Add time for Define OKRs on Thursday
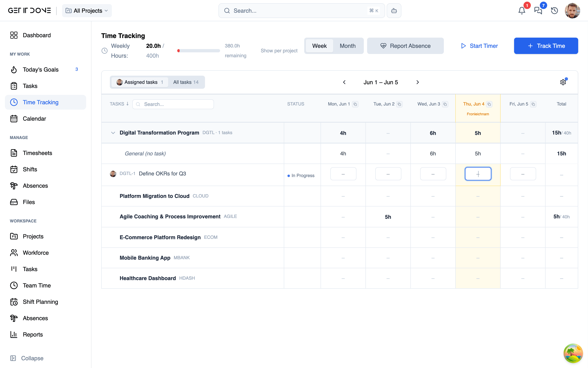This screenshot has height=368, width=588. coord(478,174)
